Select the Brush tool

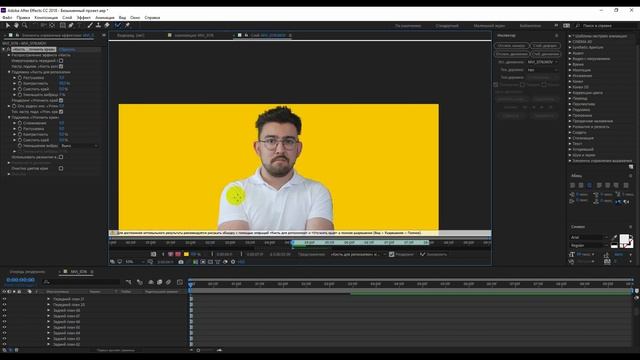(x=90, y=25)
